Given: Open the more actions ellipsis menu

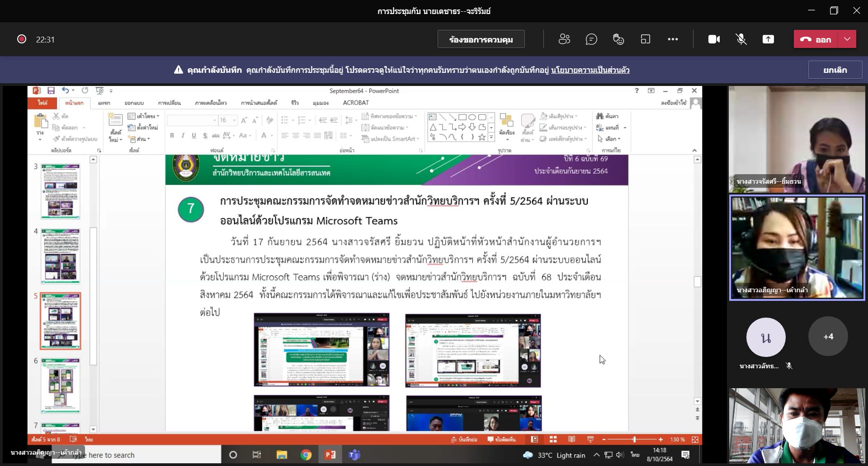Looking at the screenshot, I should point(673,39).
